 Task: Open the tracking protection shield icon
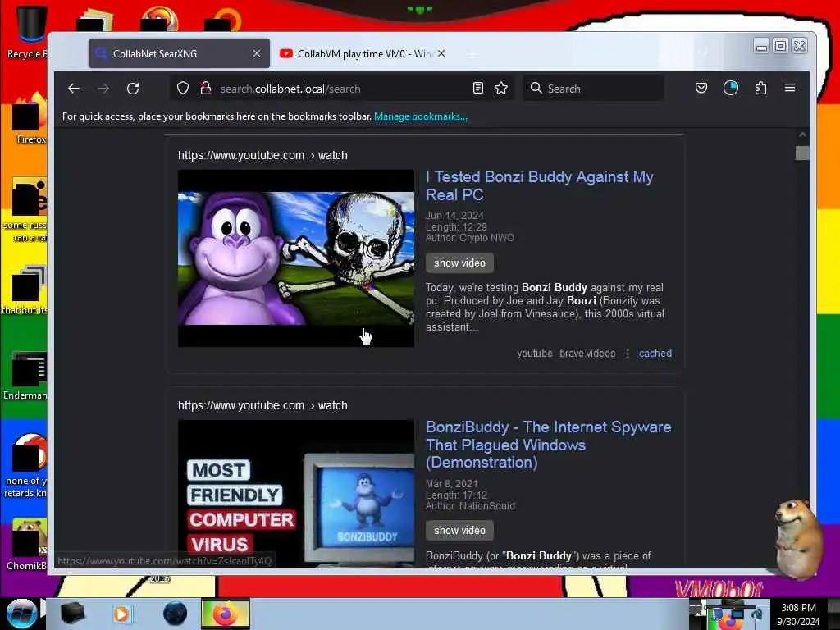pos(183,89)
